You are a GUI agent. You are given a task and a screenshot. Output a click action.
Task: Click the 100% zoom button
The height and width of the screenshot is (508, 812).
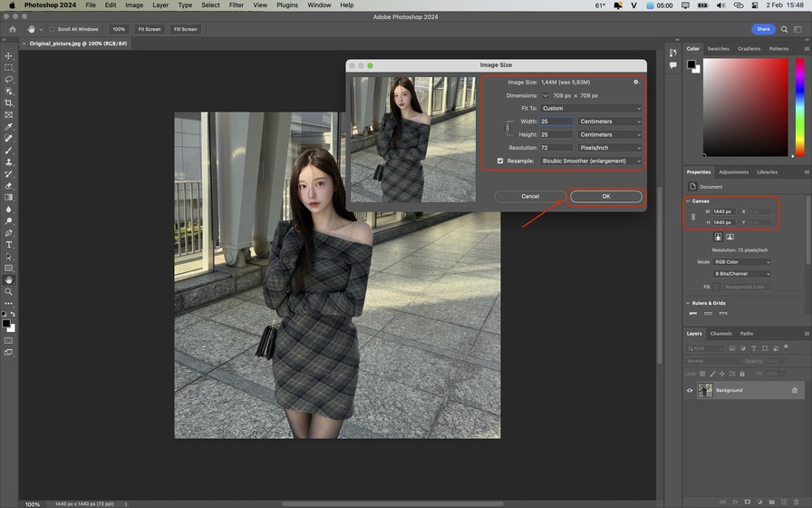pos(119,30)
